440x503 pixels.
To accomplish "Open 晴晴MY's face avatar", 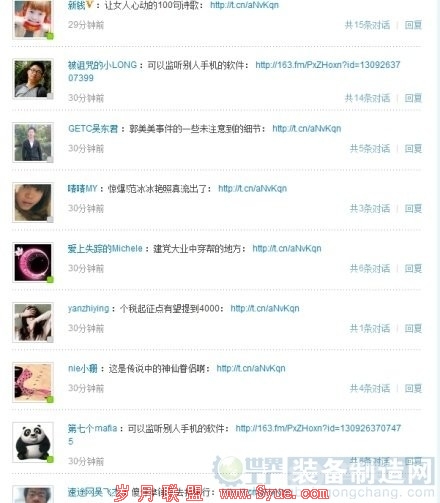I will coord(33,202).
